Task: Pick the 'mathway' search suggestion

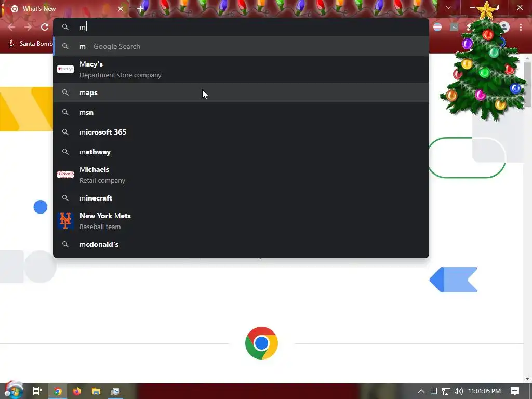Action: 241,152
